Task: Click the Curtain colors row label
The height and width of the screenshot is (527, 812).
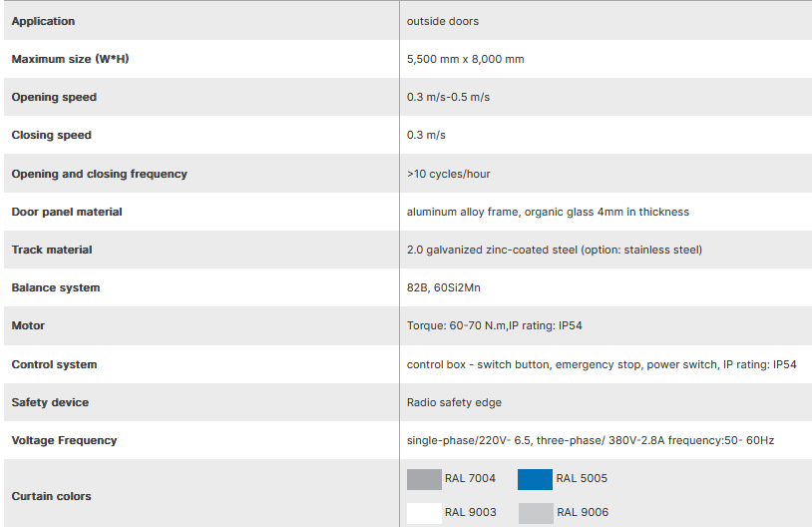Action: (x=51, y=496)
